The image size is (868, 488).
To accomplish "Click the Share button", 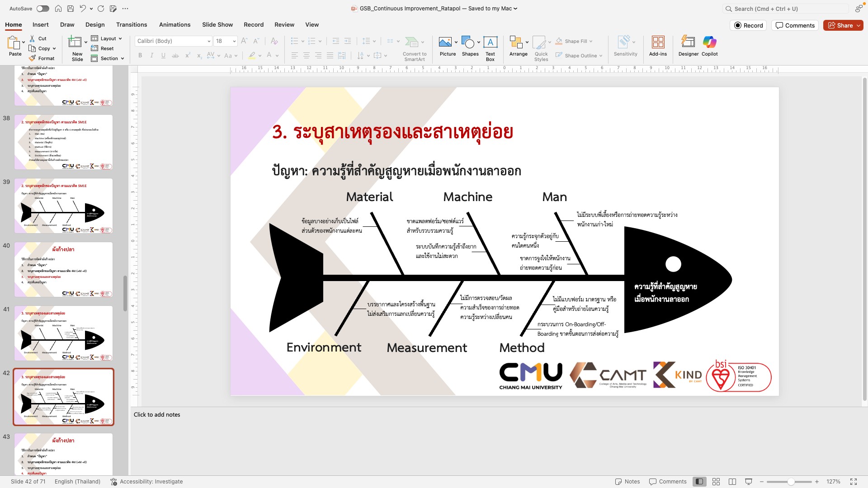I will (x=840, y=26).
